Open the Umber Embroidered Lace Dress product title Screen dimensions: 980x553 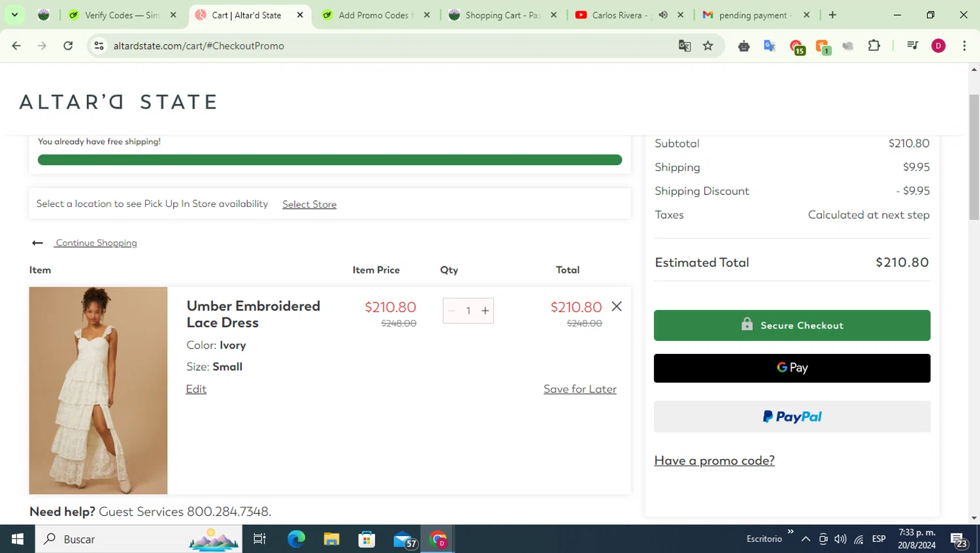coord(253,314)
